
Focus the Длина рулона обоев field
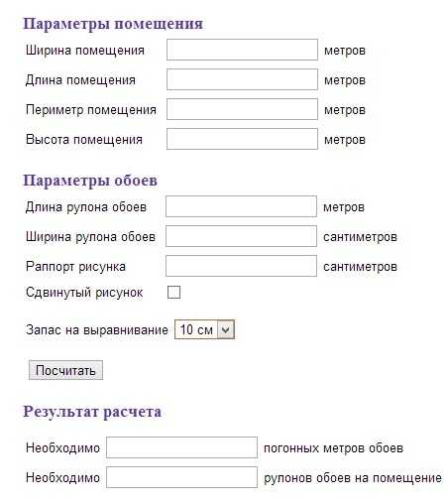coord(241,206)
